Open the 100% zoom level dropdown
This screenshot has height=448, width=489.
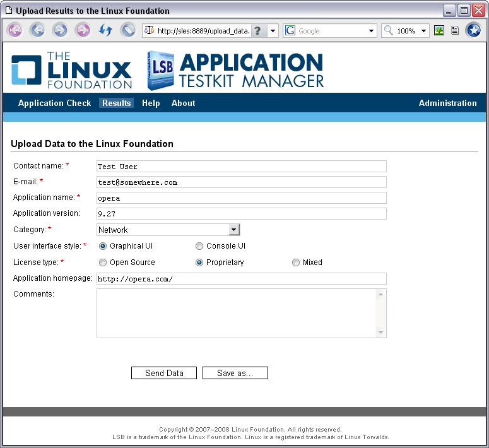[423, 31]
